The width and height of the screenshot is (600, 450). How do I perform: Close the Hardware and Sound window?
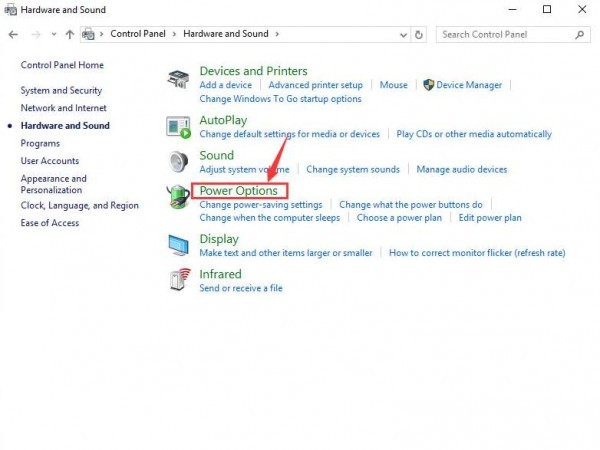(x=582, y=9)
